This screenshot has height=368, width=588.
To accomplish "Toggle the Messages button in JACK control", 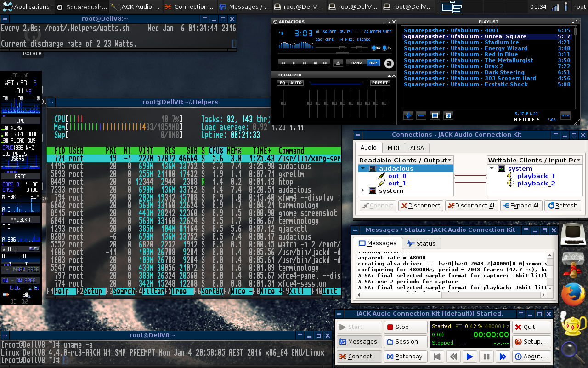I will pos(359,342).
